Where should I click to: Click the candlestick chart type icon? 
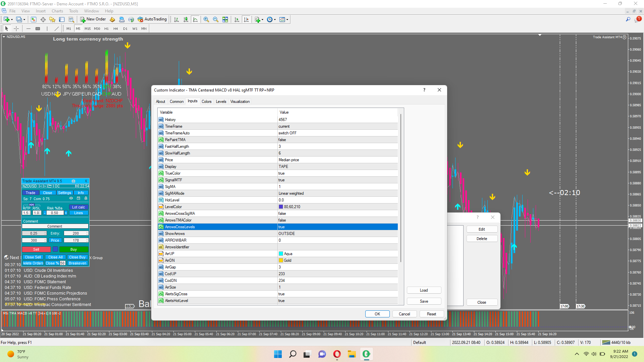[x=186, y=19]
